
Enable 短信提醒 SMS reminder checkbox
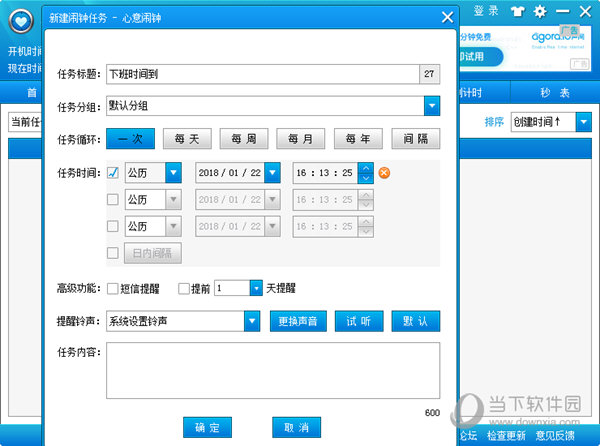[x=112, y=288]
